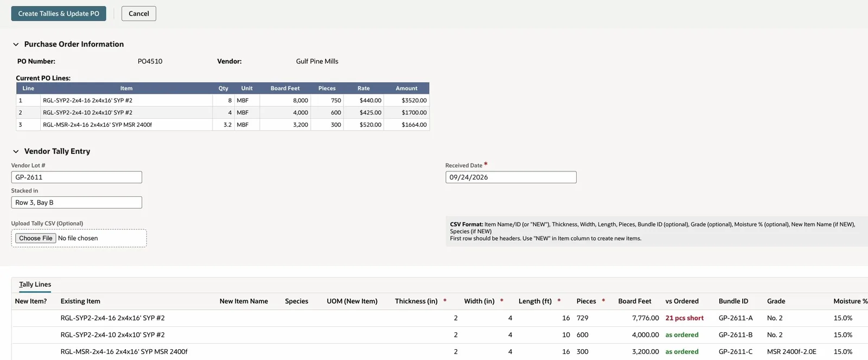Select tally row RGL-MSR-2x4-16 existing item
Viewport: 868px width, 360px height.
(124, 352)
